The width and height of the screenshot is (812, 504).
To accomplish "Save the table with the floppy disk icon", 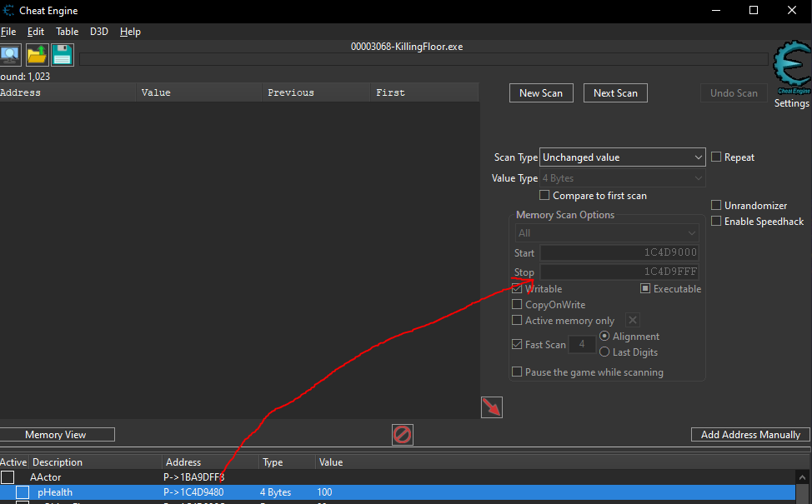I will [x=63, y=55].
